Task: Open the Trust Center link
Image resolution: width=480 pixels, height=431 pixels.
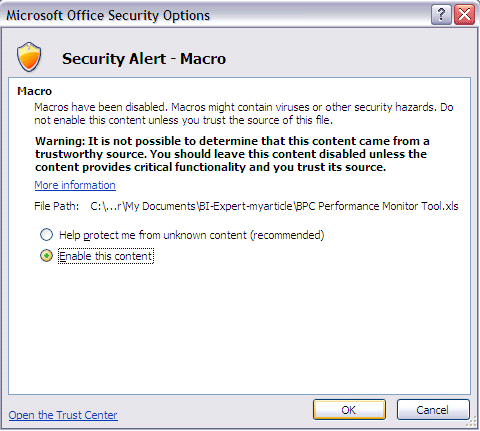Action: (63, 415)
